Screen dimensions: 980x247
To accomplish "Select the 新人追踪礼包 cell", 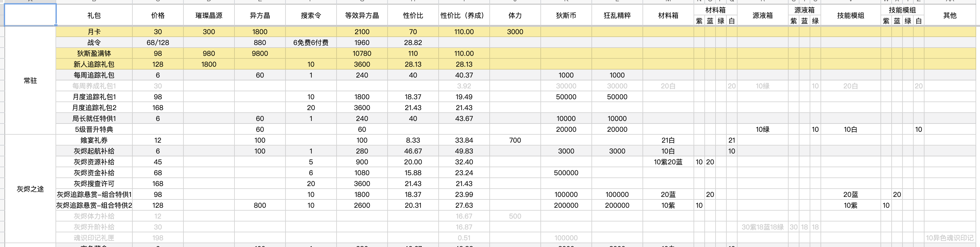I will coord(94,64).
